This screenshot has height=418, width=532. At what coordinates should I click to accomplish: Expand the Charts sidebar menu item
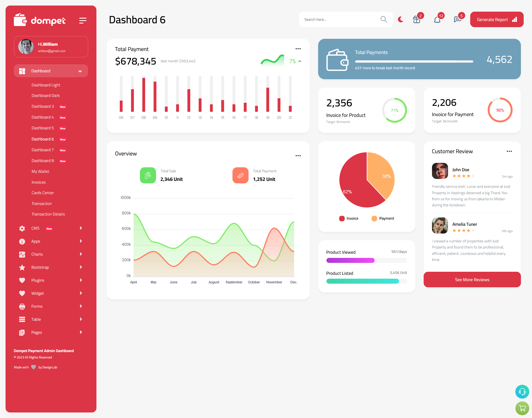49,254
